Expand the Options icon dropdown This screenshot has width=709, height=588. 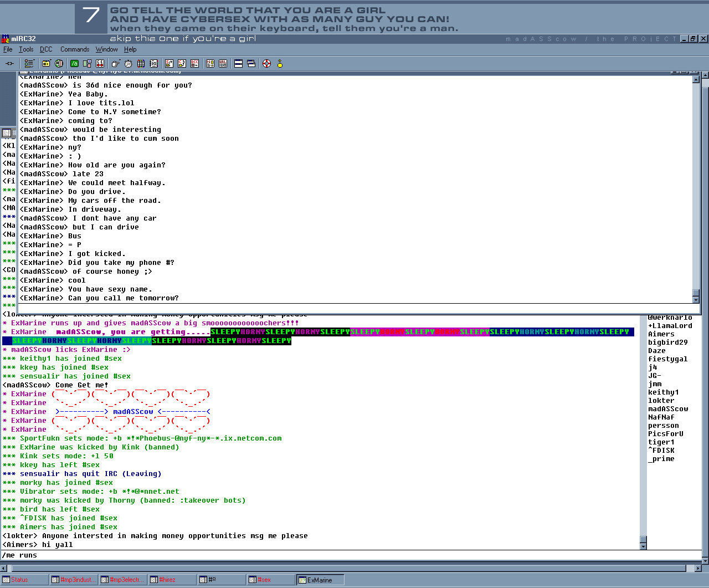click(29, 64)
